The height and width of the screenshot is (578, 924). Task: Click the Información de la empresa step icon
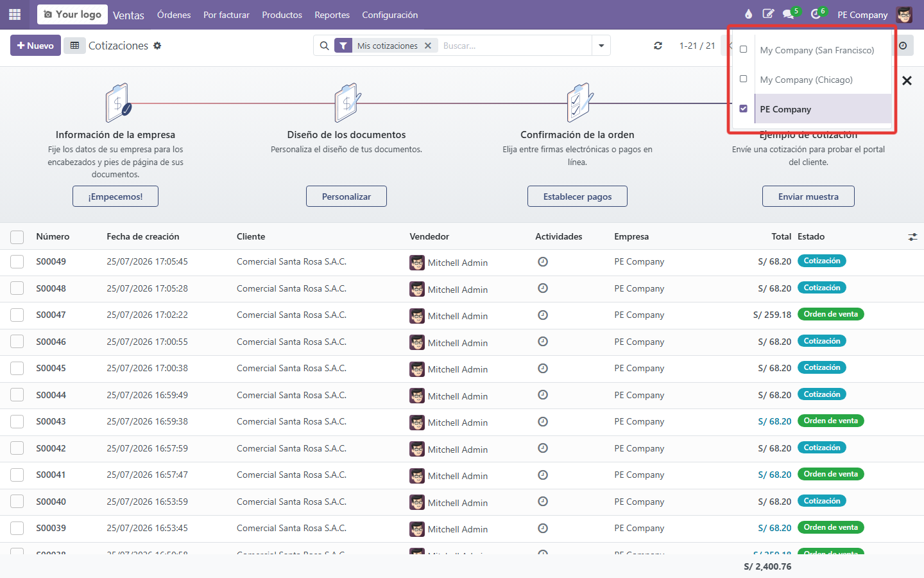[118, 103]
